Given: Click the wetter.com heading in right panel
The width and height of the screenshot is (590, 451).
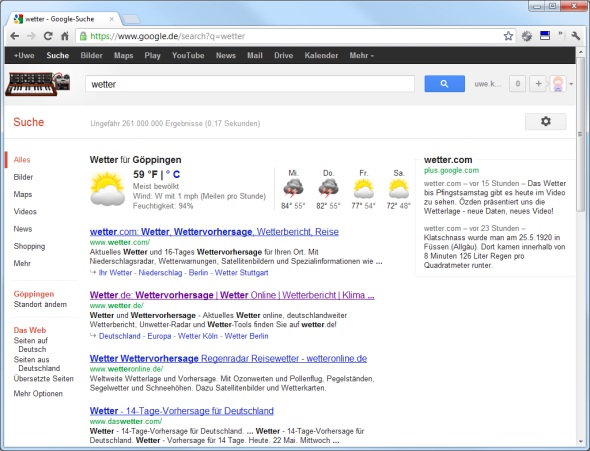Looking at the screenshot, I should coord(448,160).
